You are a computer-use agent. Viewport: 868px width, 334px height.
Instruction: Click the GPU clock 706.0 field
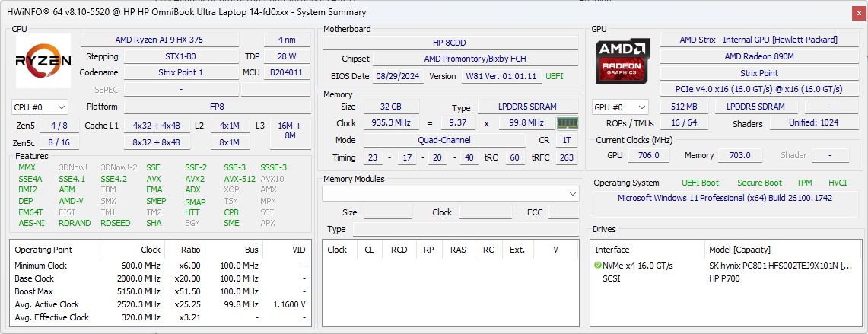(x=648, y=156)
